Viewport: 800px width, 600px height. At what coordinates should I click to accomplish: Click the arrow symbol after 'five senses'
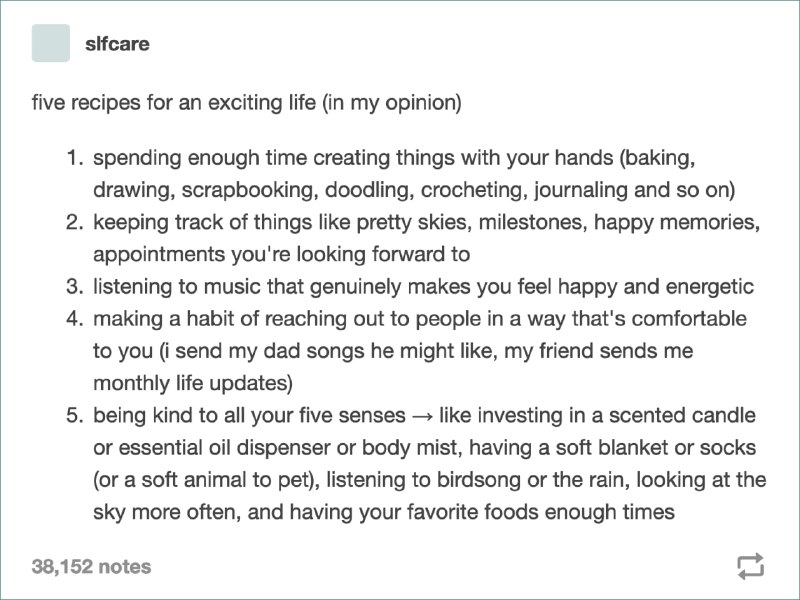422,416
